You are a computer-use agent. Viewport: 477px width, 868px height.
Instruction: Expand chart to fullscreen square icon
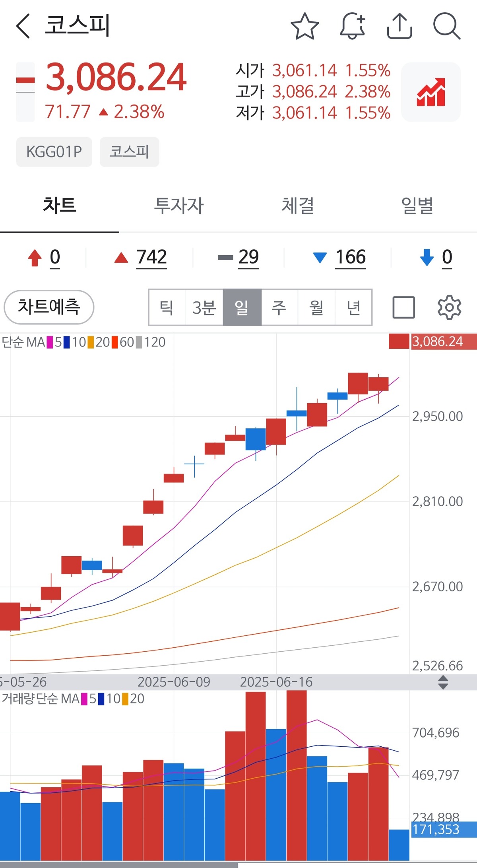click(403, 307)
